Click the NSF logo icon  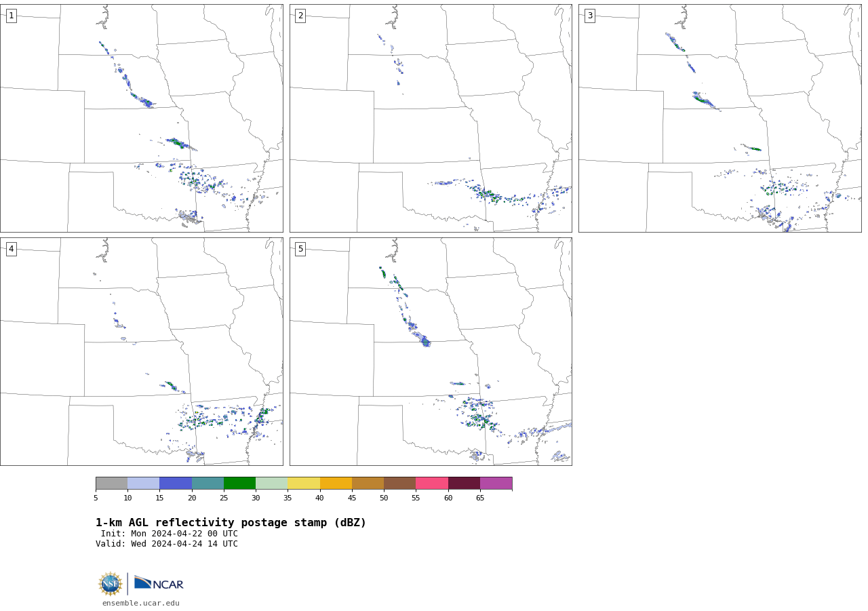pyautogui.click(x=111, y=584)
